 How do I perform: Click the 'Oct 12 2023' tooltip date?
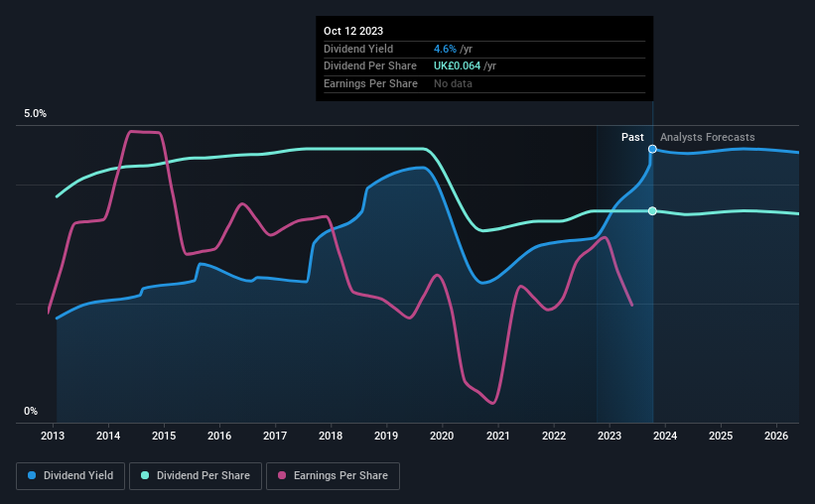coord(353,31)
